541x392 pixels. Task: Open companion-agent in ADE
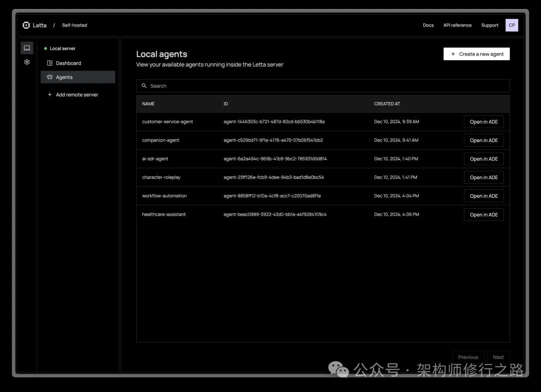point(484,140)
